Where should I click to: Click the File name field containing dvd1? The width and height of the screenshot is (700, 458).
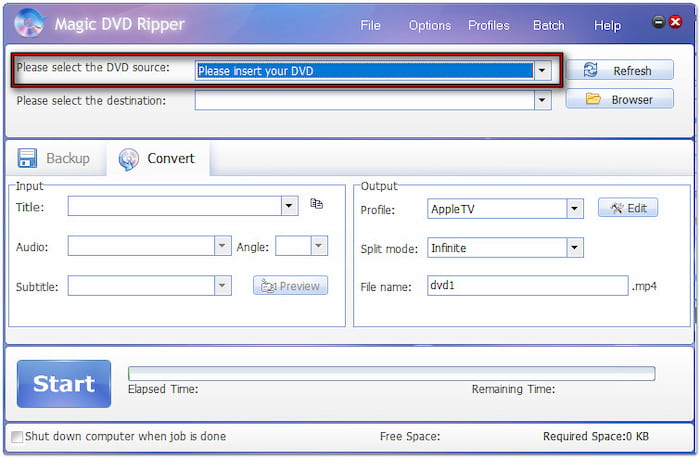point(528,285)
